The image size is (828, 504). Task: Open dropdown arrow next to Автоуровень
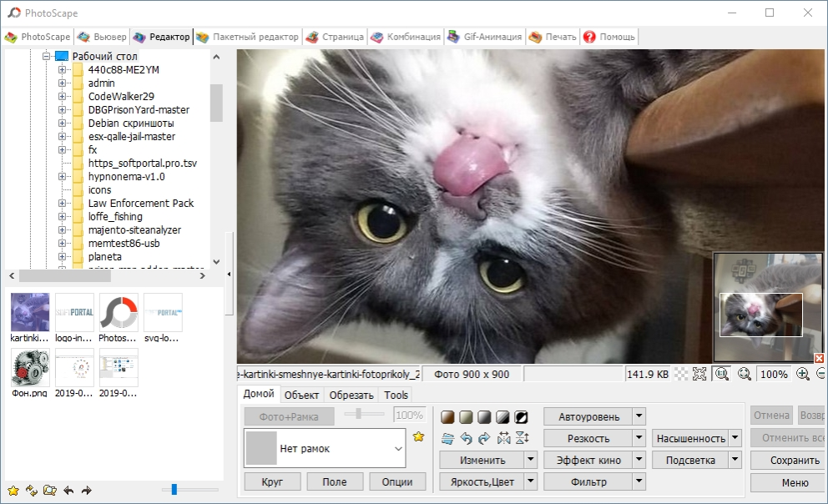pos(639,416)
